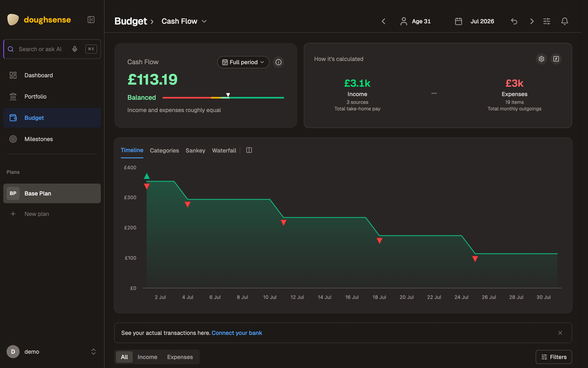Screen dimensions: 588x368
Task: Click the doughsense logo
Action: click(x=39, y=20)
